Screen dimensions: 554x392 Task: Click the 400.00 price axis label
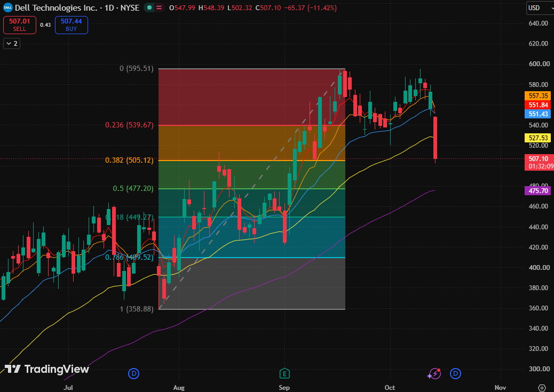point(539,267)
